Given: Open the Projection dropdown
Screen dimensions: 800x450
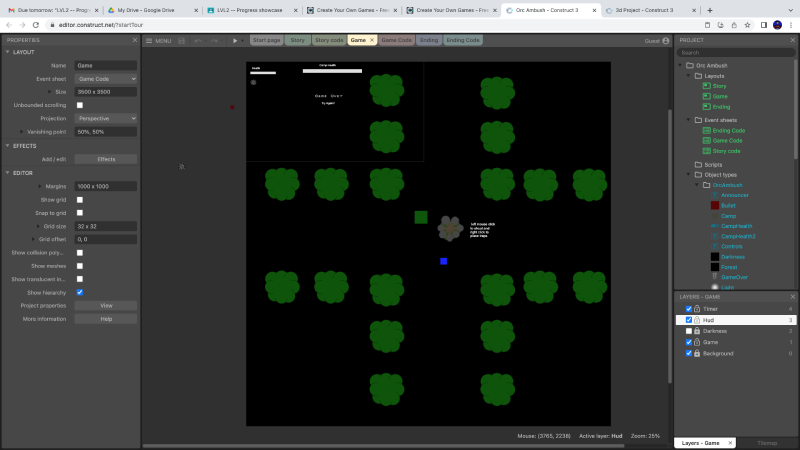Looking at the screenshot, I should (x=106, y=118).
